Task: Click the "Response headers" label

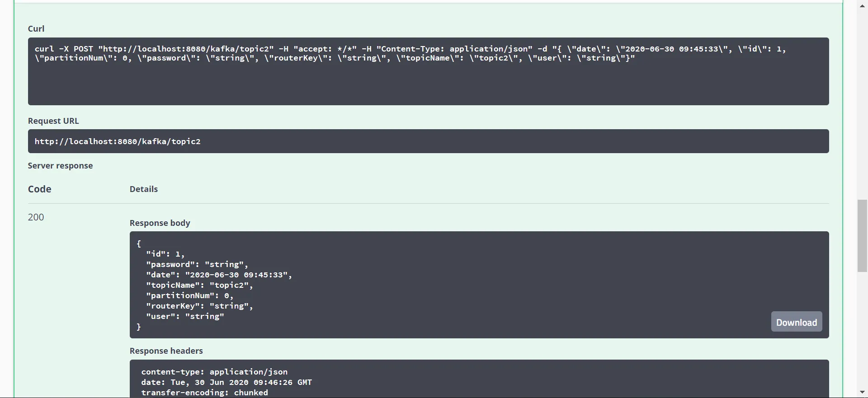Action: [x=166, y=351]
